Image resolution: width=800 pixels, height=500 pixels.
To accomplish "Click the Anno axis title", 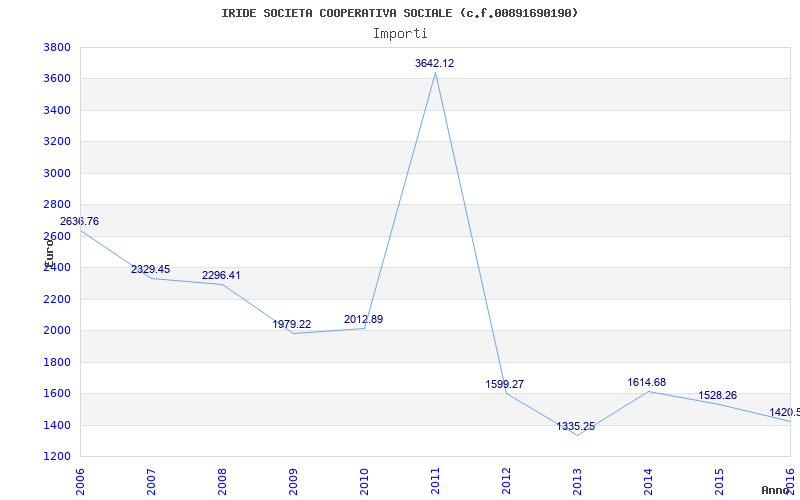I will (x=775, y=490).
